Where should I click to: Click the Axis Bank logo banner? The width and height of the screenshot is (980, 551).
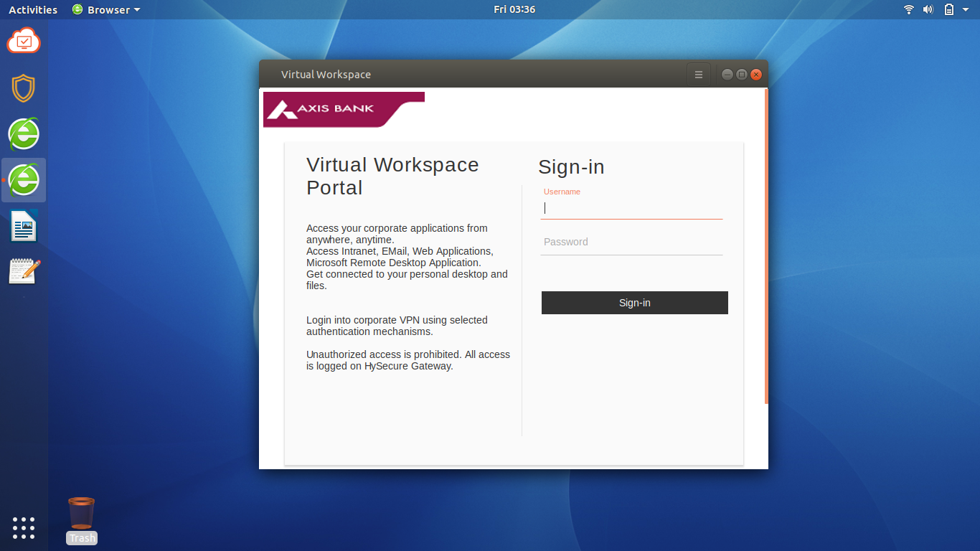[344, 109]
